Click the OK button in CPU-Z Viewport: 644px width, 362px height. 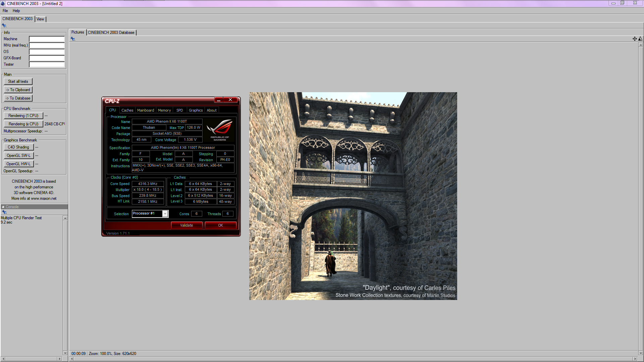tap(220, 225)
